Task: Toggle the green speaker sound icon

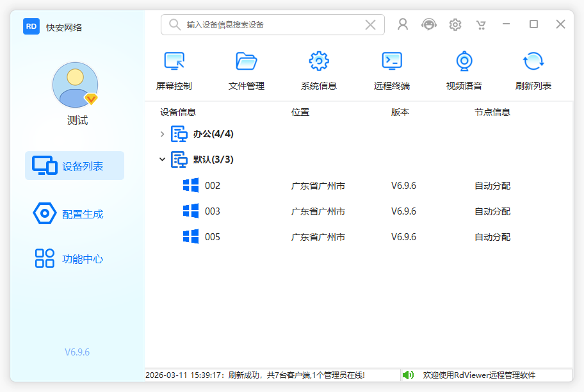Action: tap(409, 375)
